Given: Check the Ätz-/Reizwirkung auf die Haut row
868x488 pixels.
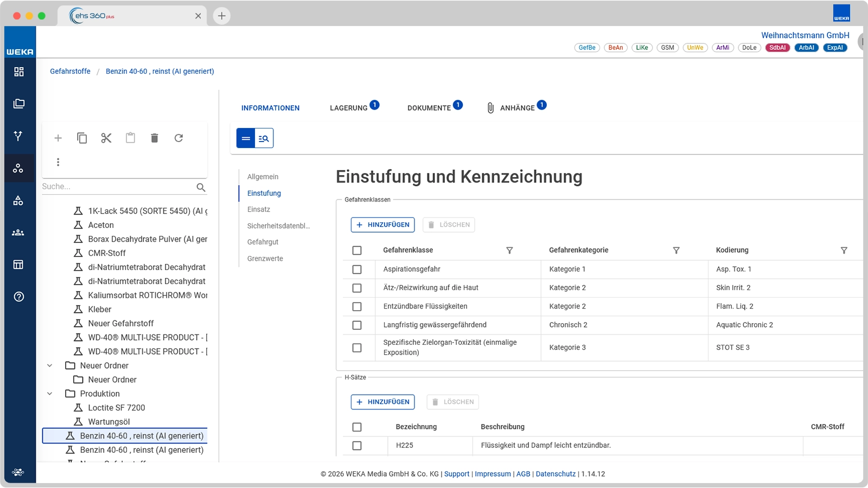Looking at the screenshot, I should pyautogui.click(x=357, y=288).
